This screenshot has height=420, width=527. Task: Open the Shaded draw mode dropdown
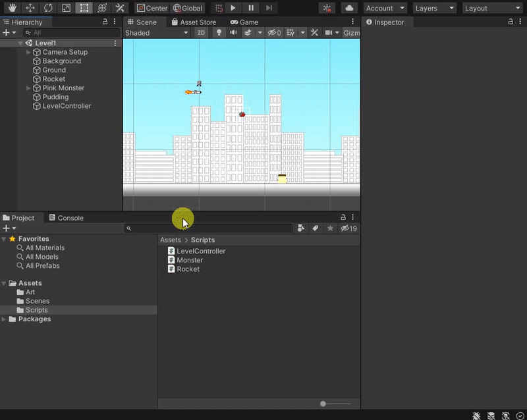pos(157,33)
